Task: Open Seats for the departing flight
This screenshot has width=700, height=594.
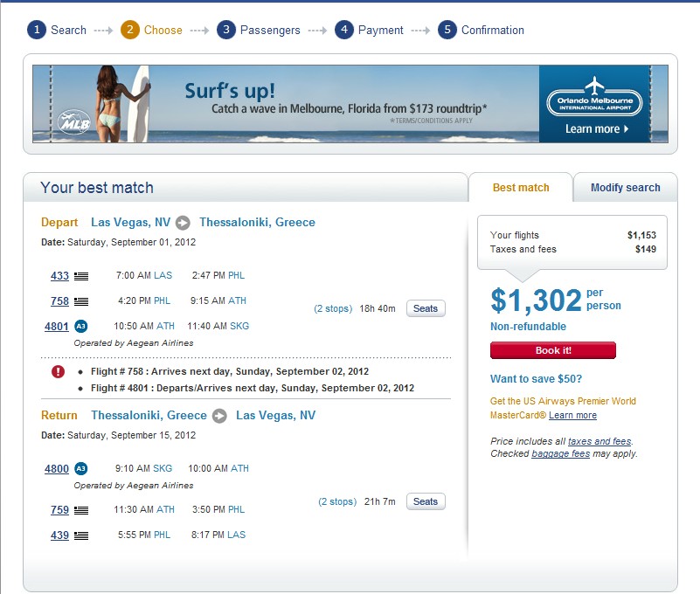Action: point(426,308)
